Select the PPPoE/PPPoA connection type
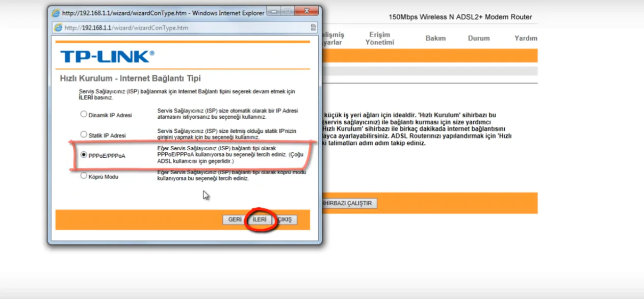 (x=84, y=155)
